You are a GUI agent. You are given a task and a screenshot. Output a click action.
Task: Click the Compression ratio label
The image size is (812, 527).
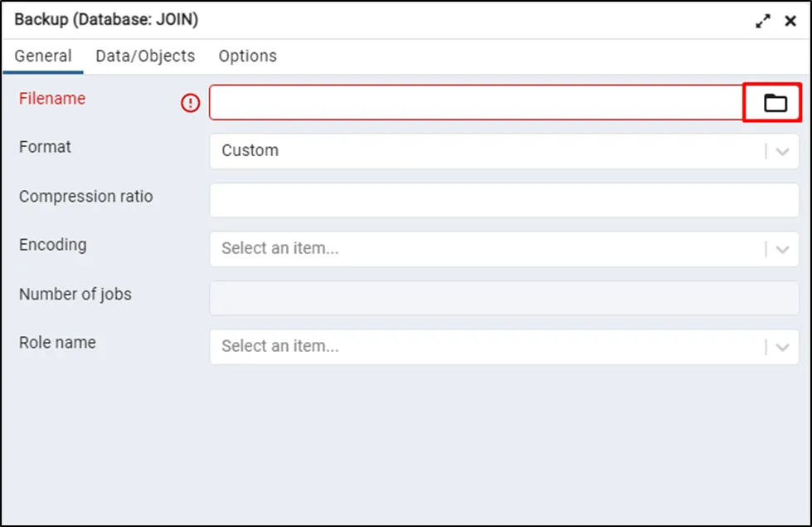85,197
